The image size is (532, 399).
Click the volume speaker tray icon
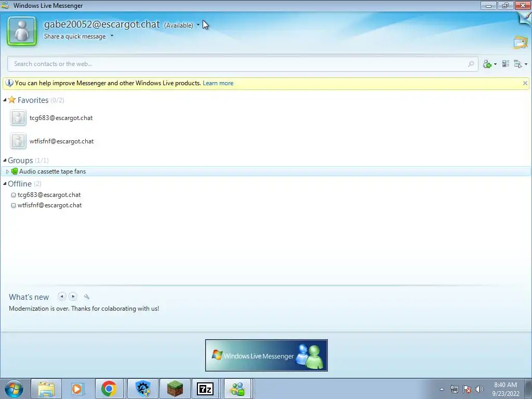point(480,389)
